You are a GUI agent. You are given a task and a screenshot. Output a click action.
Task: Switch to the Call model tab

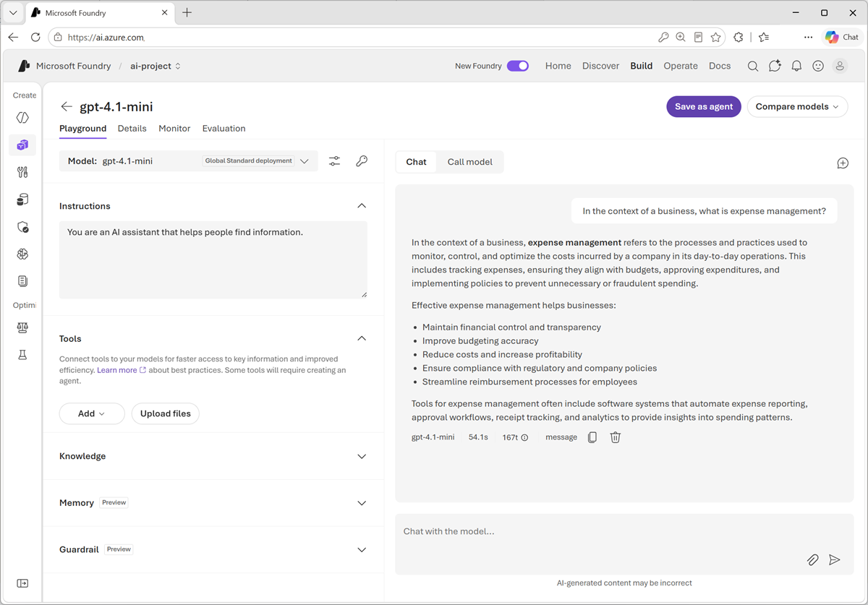point(470,162)
